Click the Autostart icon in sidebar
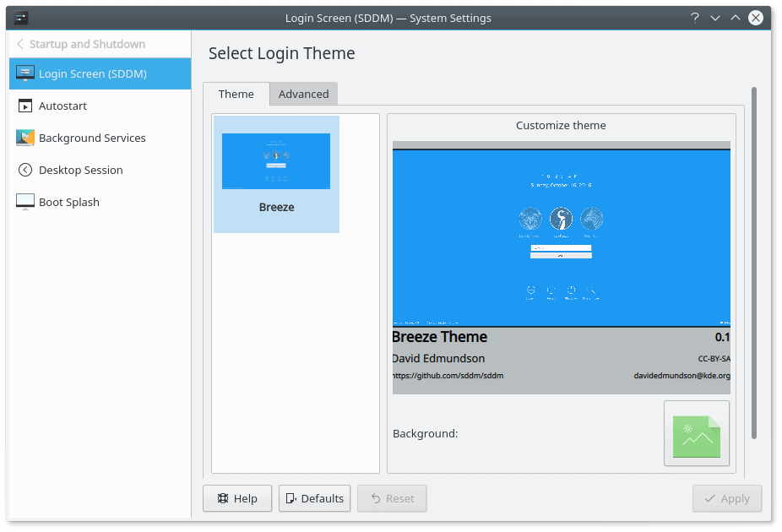Screen dimensions: 782x532 tap(25, 106)
